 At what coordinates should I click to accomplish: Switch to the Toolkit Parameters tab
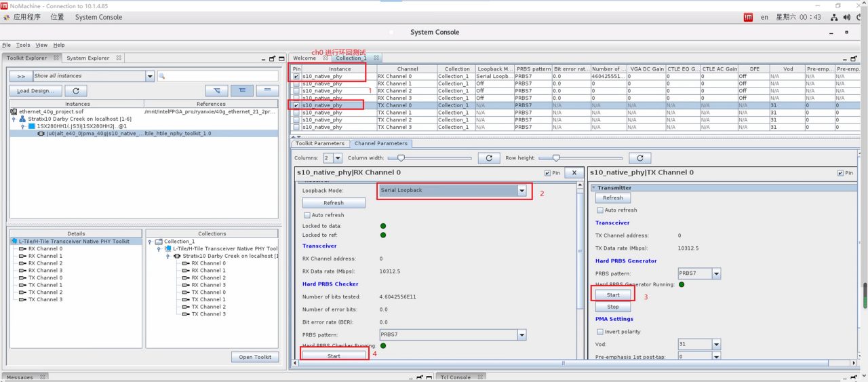point(321,143)
